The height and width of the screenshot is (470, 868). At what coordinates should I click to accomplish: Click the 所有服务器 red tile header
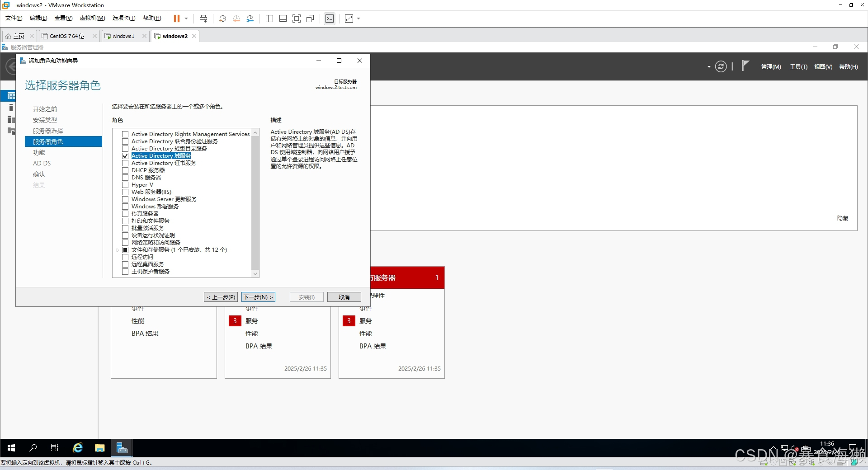click(x=407, y=277)
